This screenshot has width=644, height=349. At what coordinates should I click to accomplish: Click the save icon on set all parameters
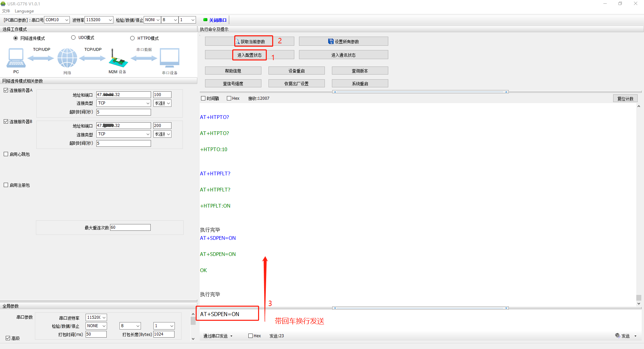331,41
